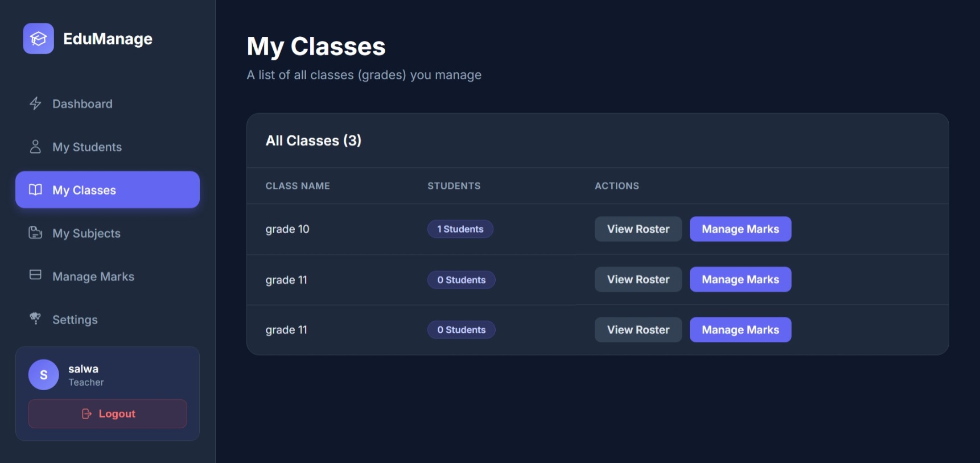Click the last row's View Roster button
This screenshot has height=463, width=980.
click(x=638, y=330)
